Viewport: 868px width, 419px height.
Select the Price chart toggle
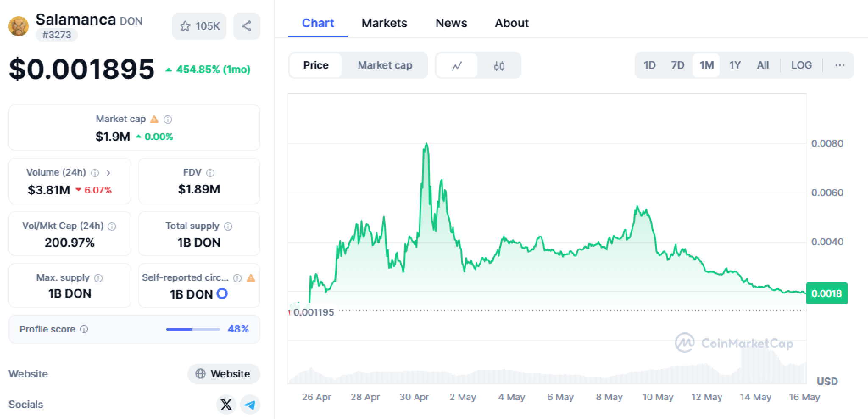pyautogui.click(x=316, y=65)
